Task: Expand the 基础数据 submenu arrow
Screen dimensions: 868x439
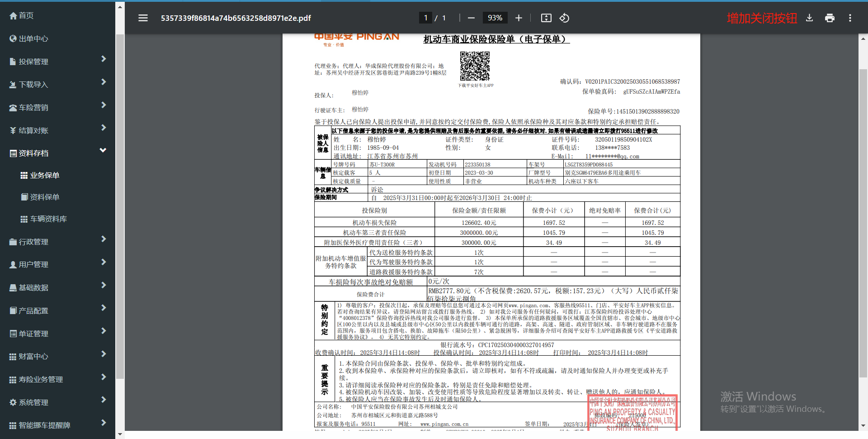Action: [x=104, y=285]
